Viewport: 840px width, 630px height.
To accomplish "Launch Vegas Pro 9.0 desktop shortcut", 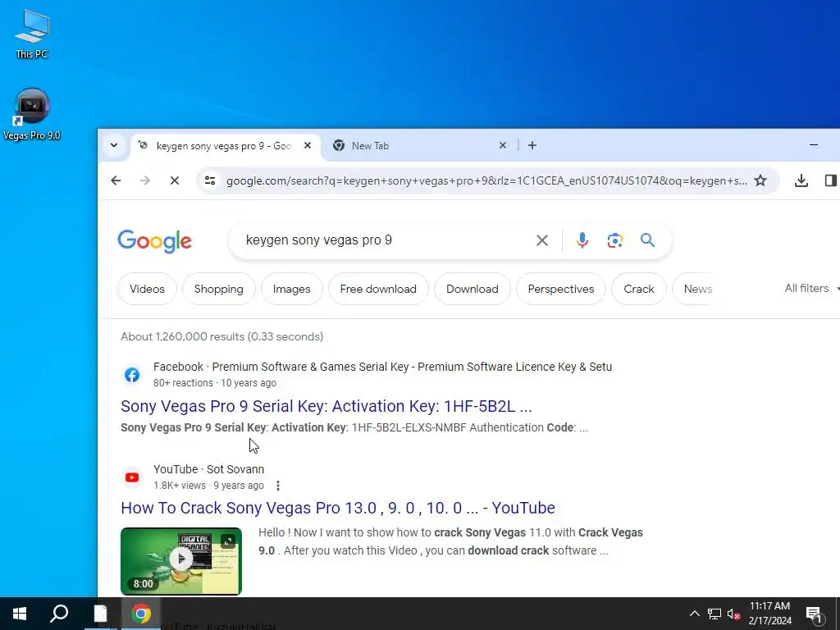I will point(32,115).
